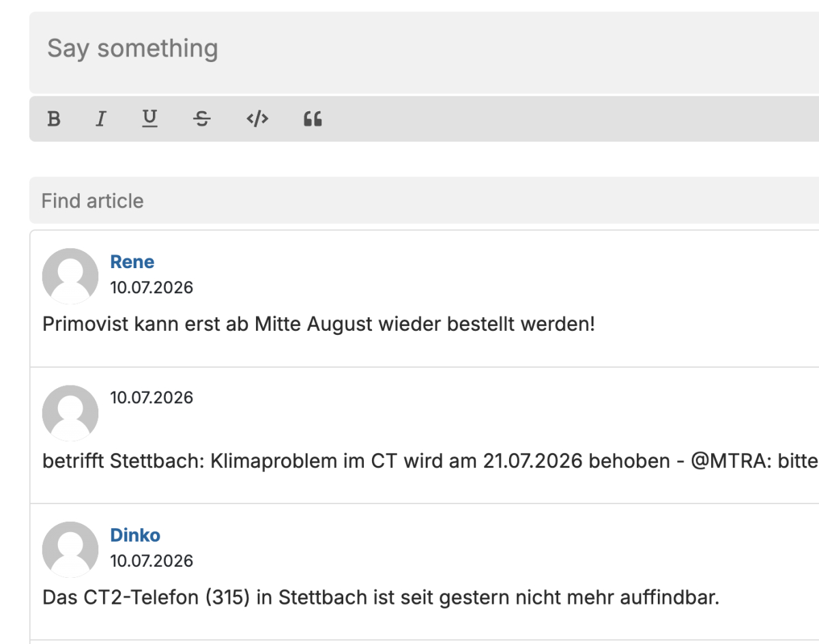This screenshot has height=644, width=819.
Task: Add a blockquote with the quote icon
Action: pos(313,119)
